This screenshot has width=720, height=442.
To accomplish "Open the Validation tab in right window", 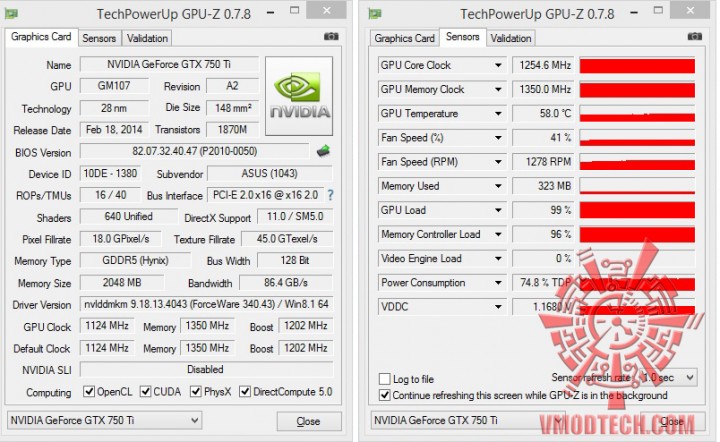I will pyautogui.click(x=511, y=38).
